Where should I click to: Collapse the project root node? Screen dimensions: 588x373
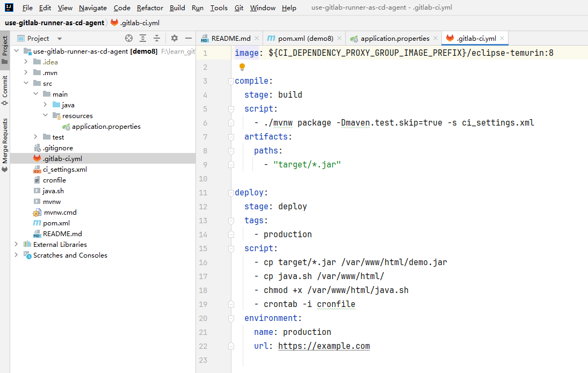tap(16, 51)
